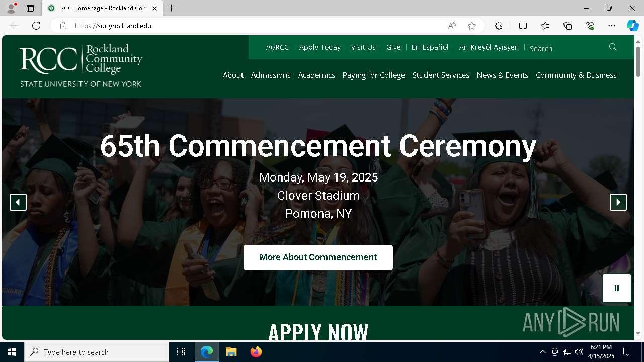Click the site Search field
Viewport: 644px width, 362px height.
(566, 48)
